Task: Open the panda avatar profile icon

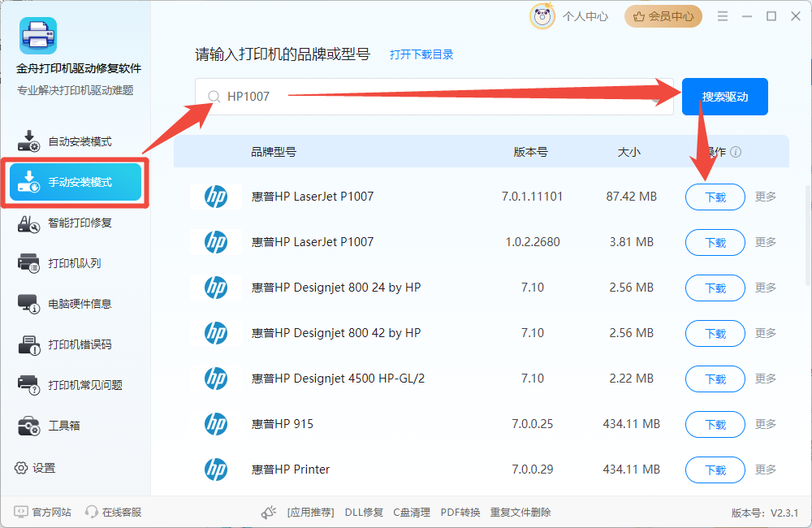Action: tap(542, 16)
